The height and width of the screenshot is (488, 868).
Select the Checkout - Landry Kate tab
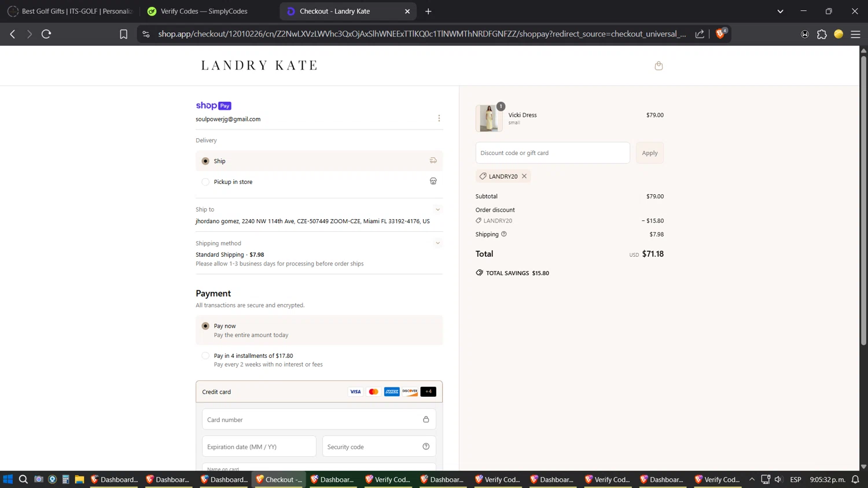347,11
